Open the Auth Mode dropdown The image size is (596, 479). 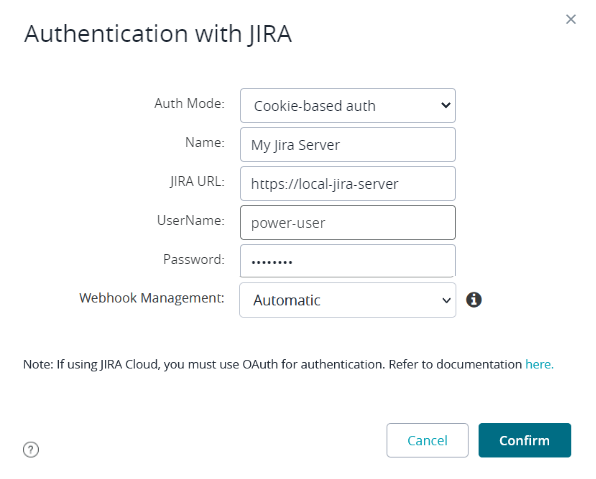click(x=348, y=106)
